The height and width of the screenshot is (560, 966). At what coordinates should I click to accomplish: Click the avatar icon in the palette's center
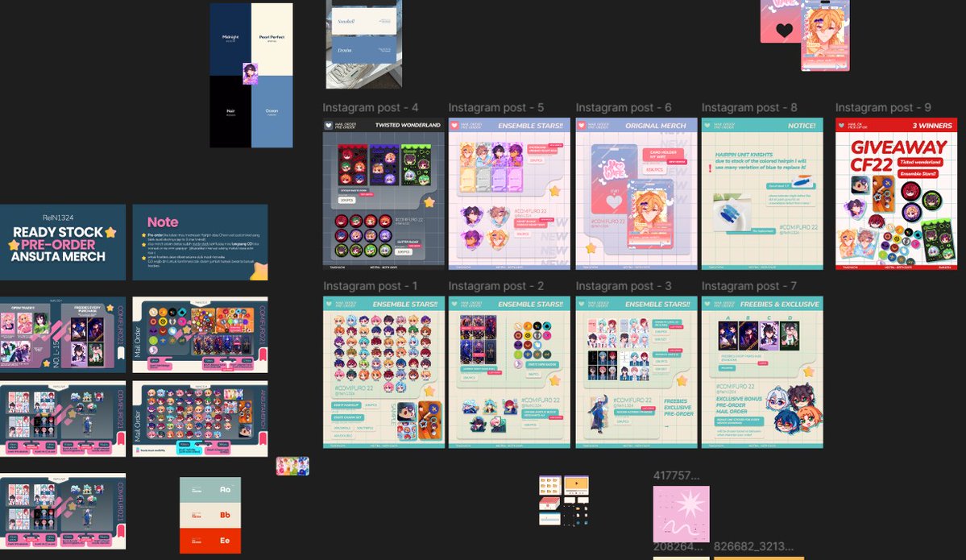(250, 74)
